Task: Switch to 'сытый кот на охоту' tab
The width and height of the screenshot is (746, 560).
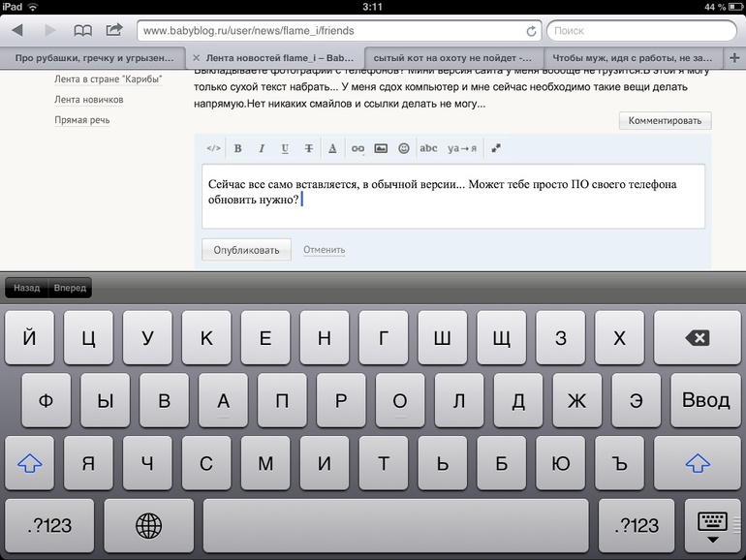Action: (x=453, y=58)
